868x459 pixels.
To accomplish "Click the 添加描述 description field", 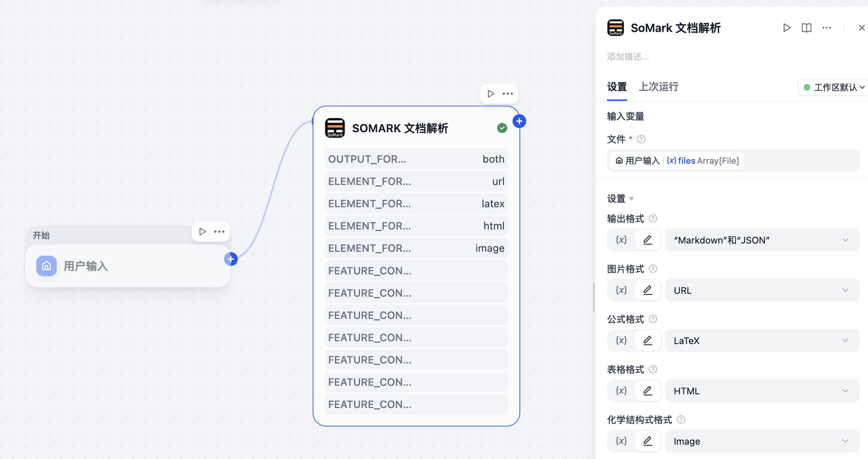I will point(628,57).
